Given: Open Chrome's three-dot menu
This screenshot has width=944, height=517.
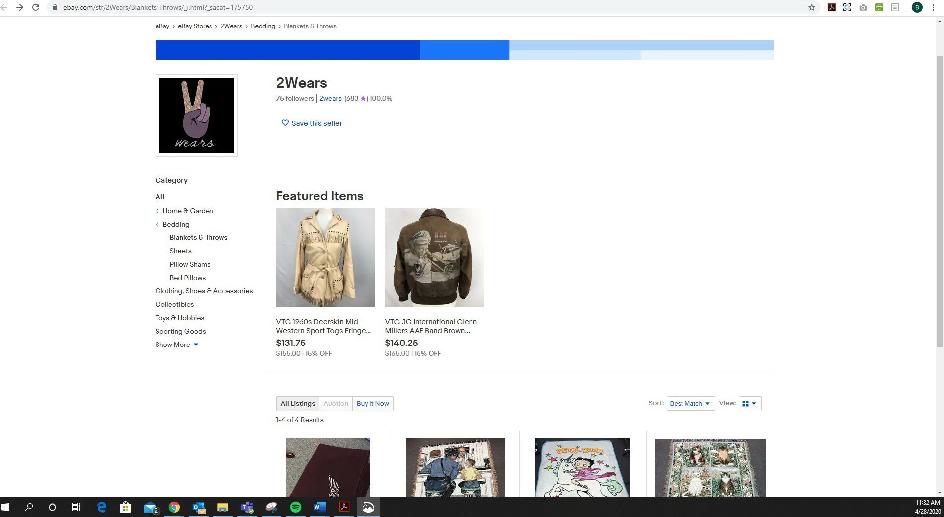Looking at the screenshot, I should (x=934, y=7).
